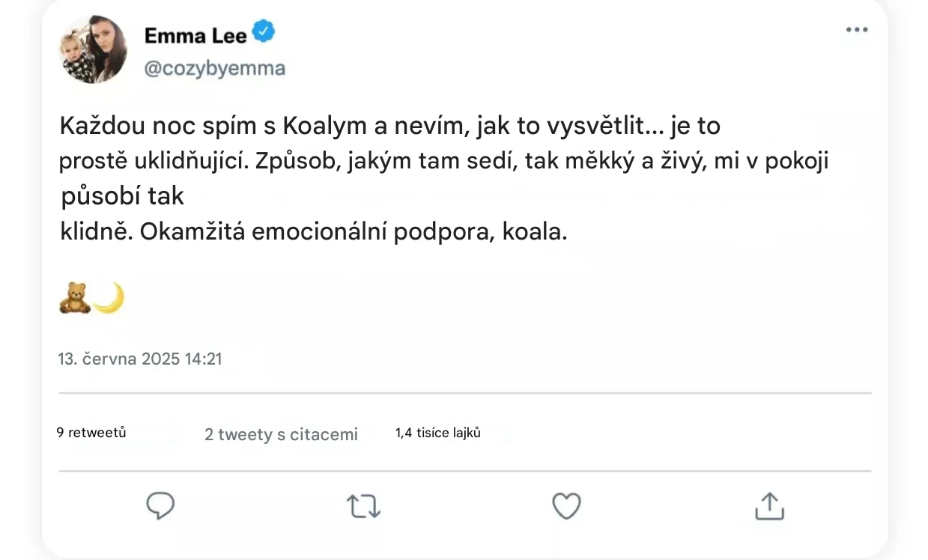This screenshot has width=928, height=560.
Task: View the 1,4 tisíce lajků list
Action: pos(437,433)
